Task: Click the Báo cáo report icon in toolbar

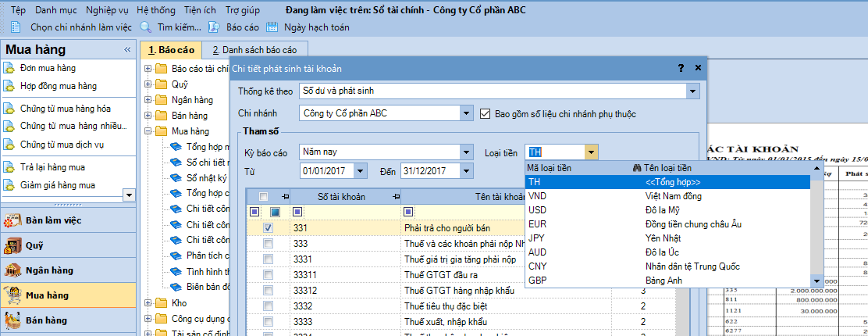Action: coord(214,27)
